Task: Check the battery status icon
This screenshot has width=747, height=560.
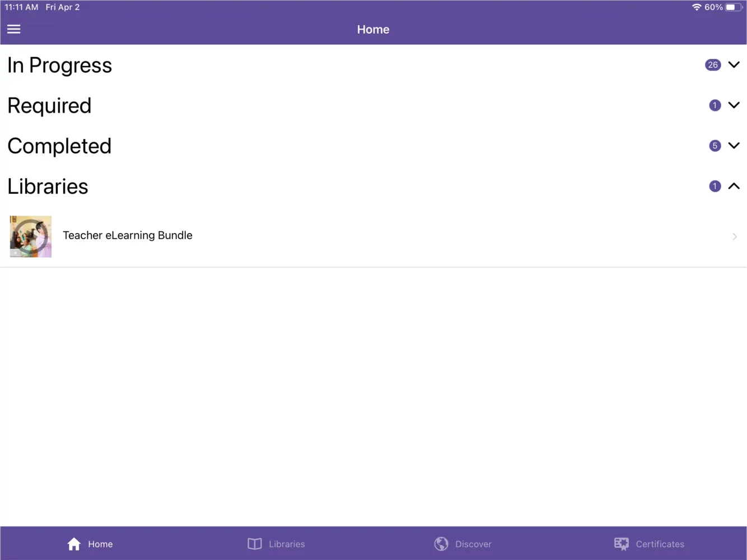Action: click(x=733, y=7)
